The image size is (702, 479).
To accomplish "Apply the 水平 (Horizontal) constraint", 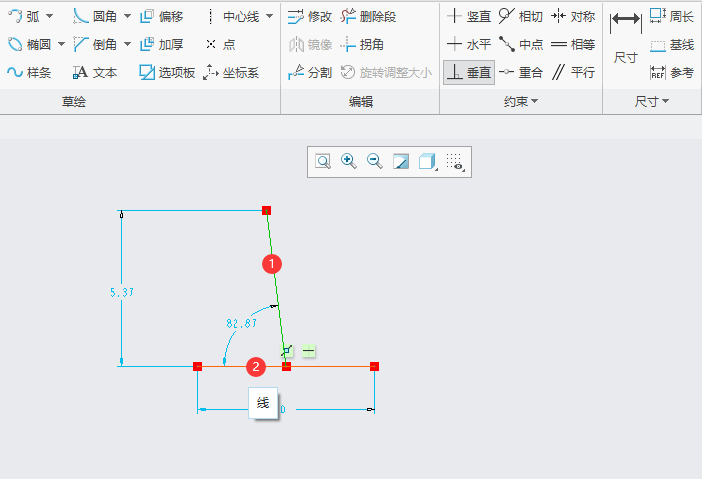I will 469,44.
